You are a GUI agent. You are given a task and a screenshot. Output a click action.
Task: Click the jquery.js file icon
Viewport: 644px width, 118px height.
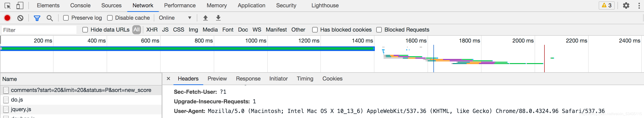(x=6, y=110)
